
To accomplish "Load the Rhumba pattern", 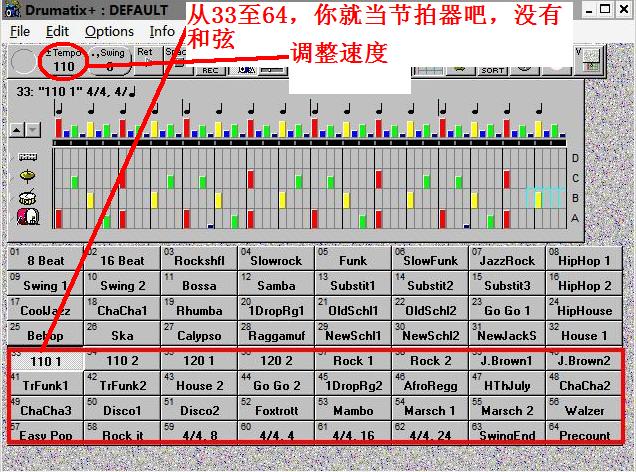I will pos(199,308).
